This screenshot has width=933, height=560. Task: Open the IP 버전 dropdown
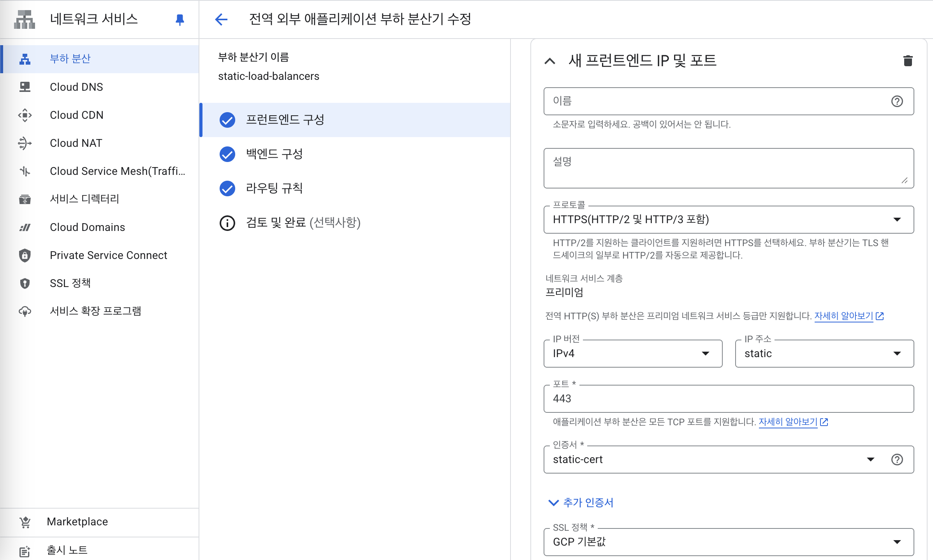point(633,354)
